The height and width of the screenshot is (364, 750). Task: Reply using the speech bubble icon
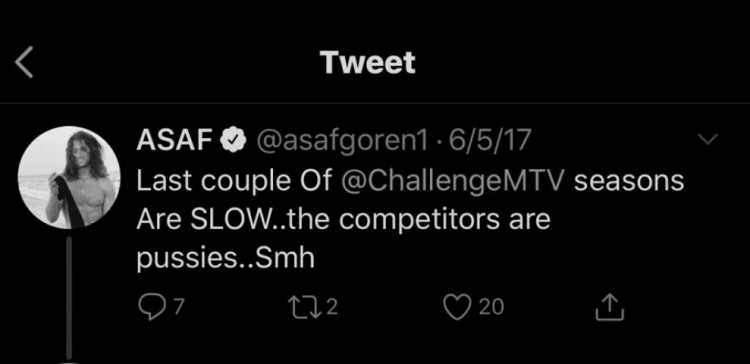click(149, 307)
